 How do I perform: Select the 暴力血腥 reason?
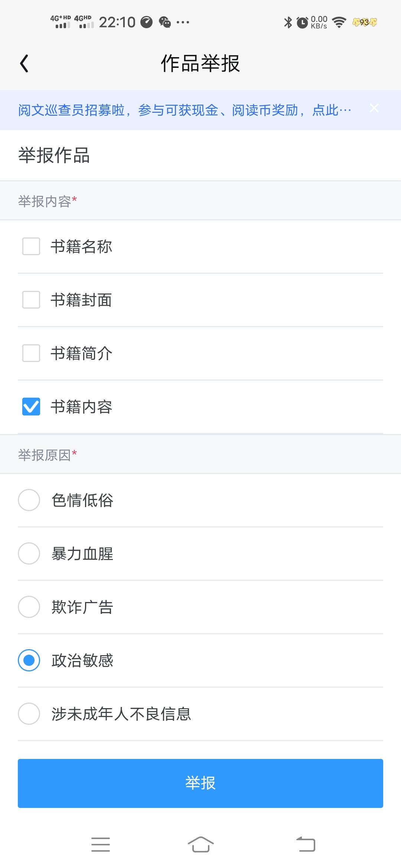29,553
